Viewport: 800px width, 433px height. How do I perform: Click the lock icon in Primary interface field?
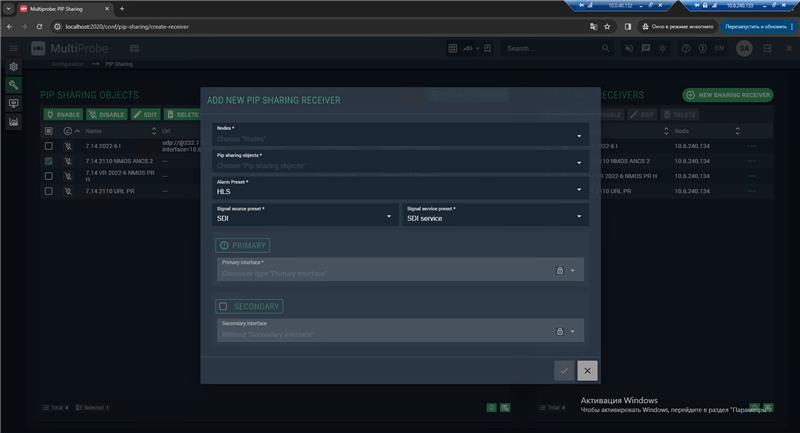point(560,271)
